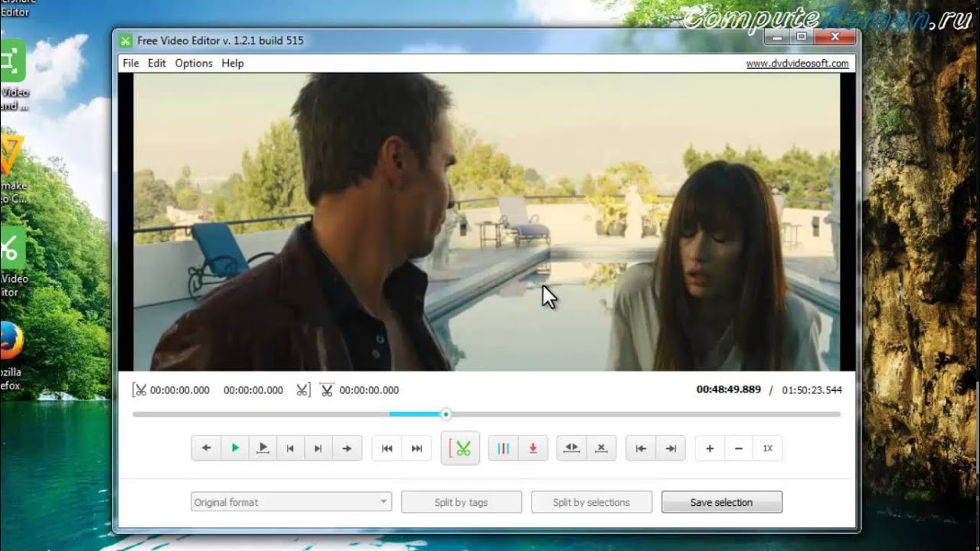Image resolution: width=980 pixels, height=551 pixels.
Task: Click total duration 01:50:23.544
Action: (x=812, y=390)
